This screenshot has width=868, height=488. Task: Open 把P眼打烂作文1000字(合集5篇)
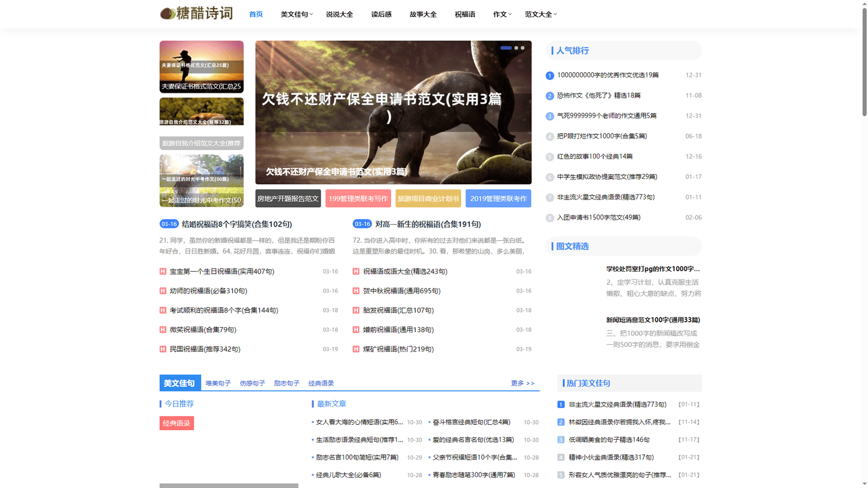[602, 136]
